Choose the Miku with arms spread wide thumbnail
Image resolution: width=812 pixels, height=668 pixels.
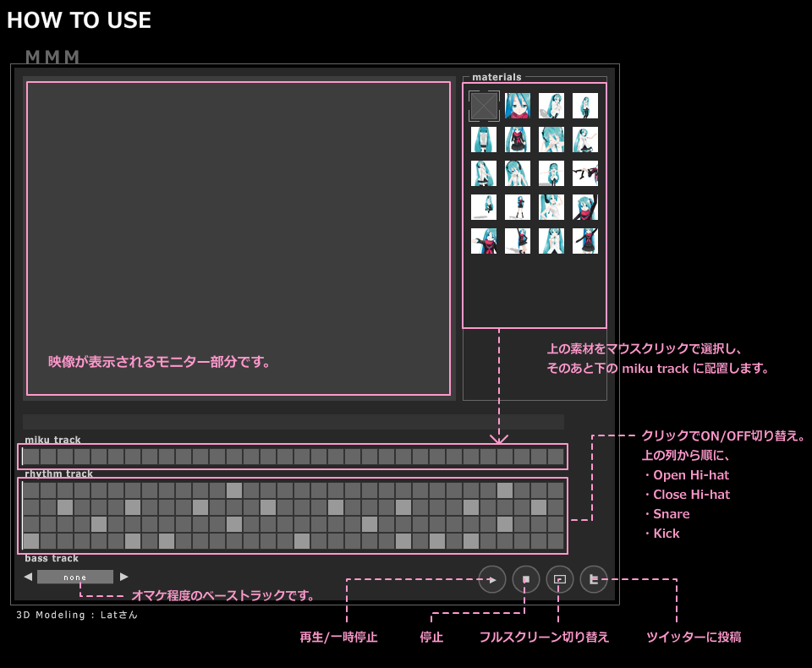pos(551,173)
